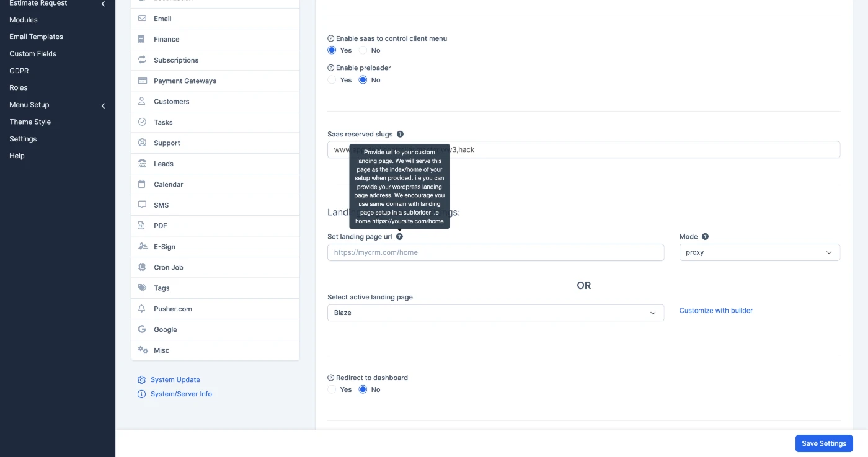
Task: Click help icon before Redirect to dashboard
Action: pyautogui.click(x=330, y=378)
